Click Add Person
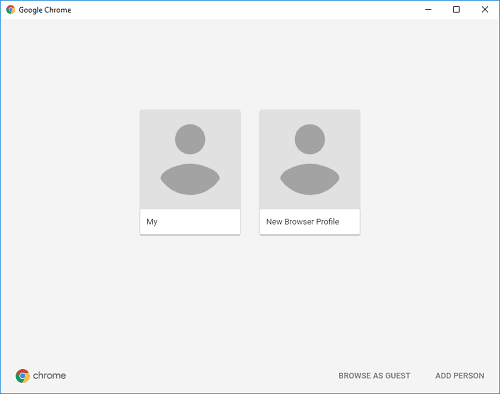This screenshot has width=500, height=394. (x=460, y=376)
